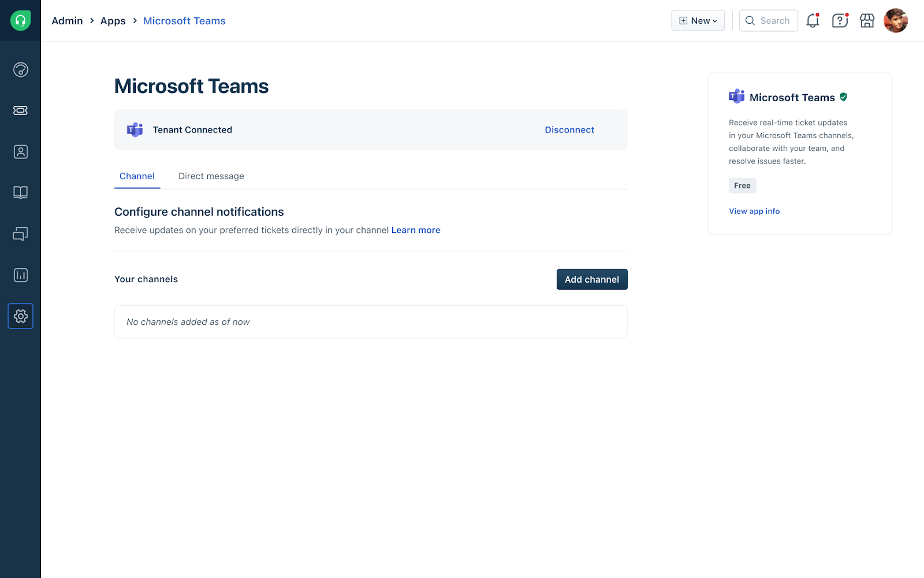924x578 pixels.
Task: Open the notifications bell icon
Action: pyautogui.click(x=813, y=21)
